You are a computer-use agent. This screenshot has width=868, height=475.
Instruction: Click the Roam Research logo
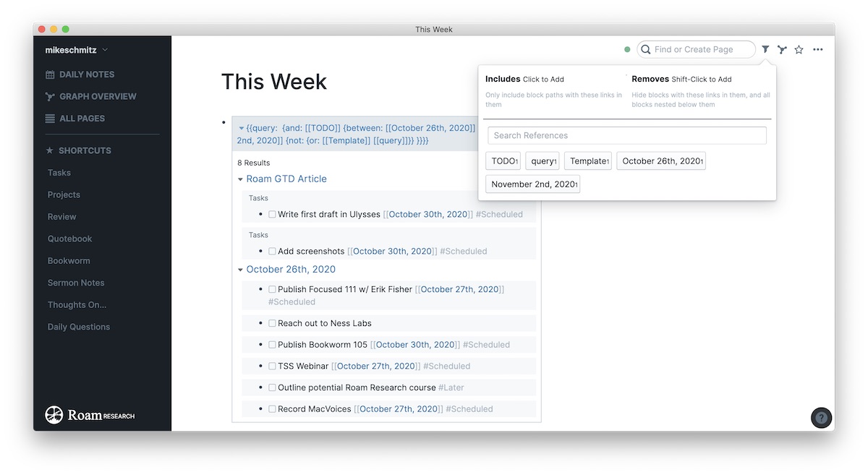point(90,415)
